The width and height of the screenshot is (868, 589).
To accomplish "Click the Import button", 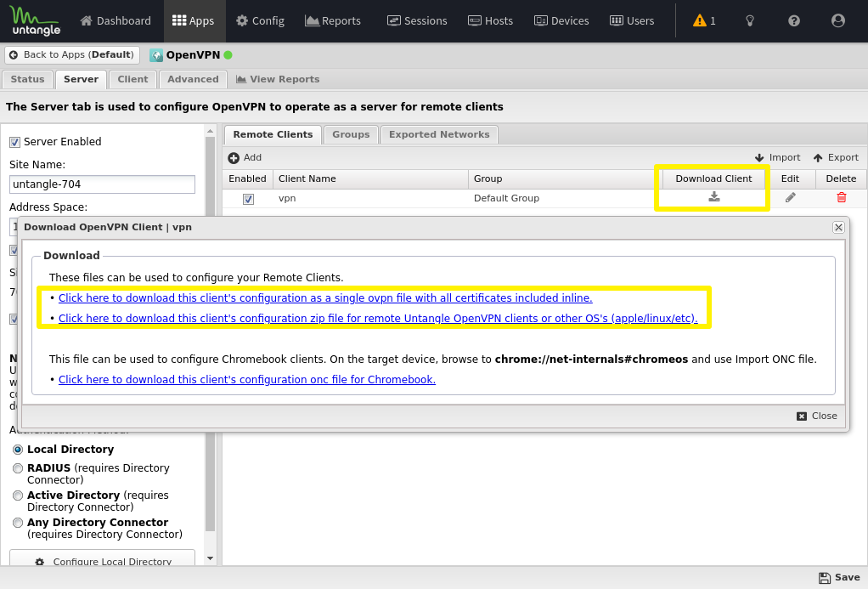I will (x=778, y=158).
